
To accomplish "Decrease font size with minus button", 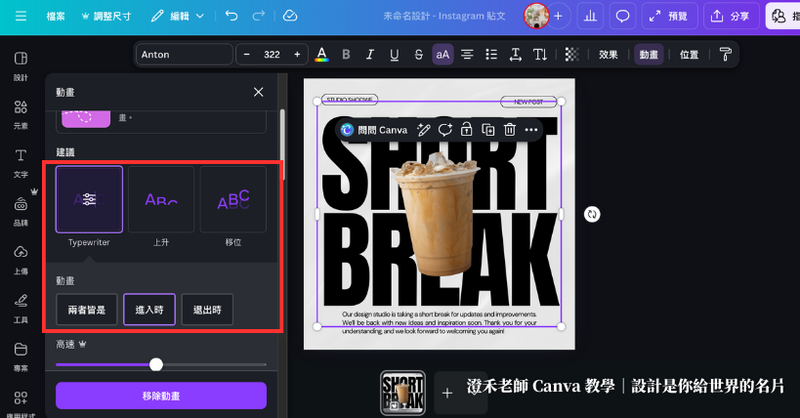I will point(247,54).
